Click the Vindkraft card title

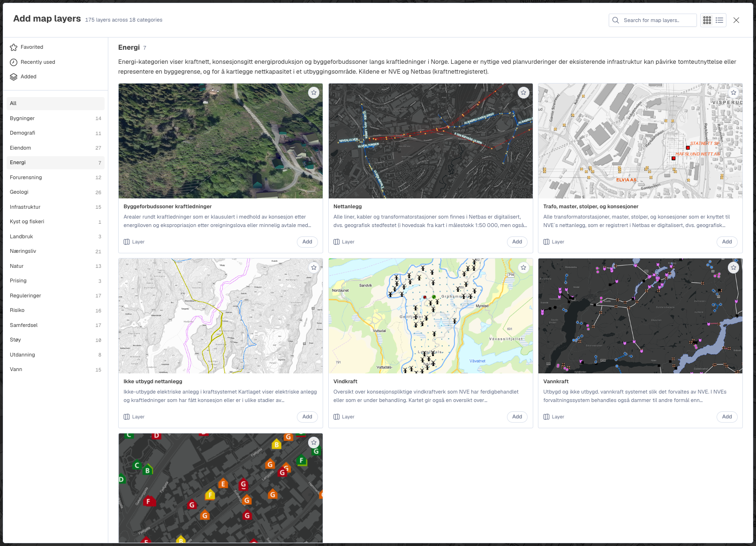(x=345, y=382)
